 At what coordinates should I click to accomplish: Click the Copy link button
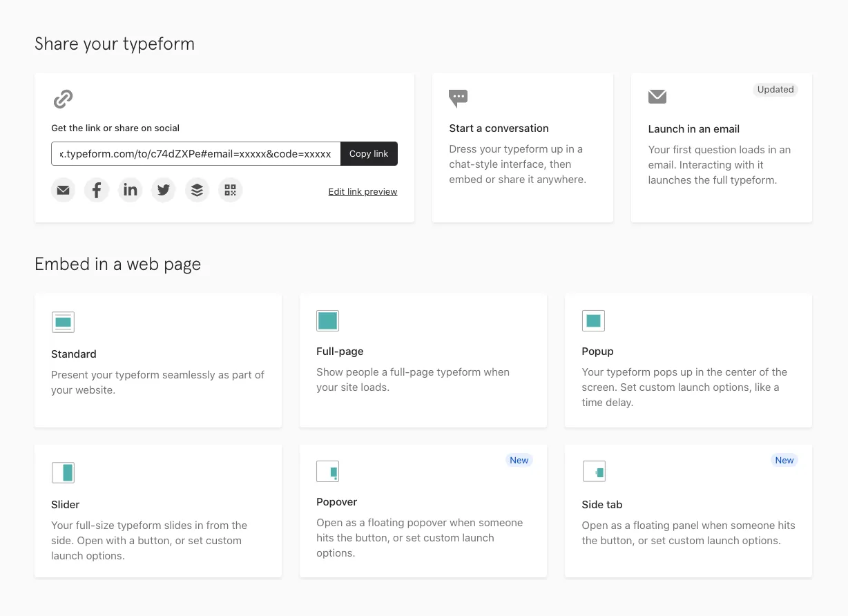369,153
